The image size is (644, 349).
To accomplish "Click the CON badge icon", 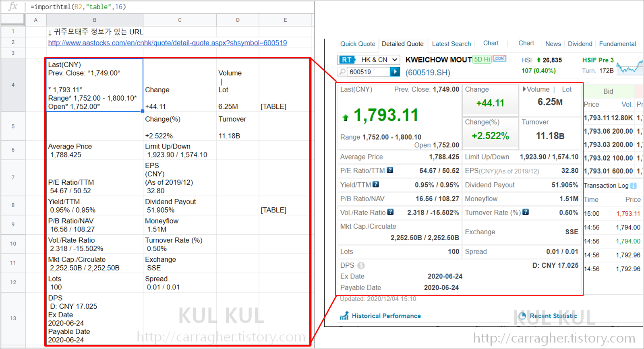I will point(499,58).
